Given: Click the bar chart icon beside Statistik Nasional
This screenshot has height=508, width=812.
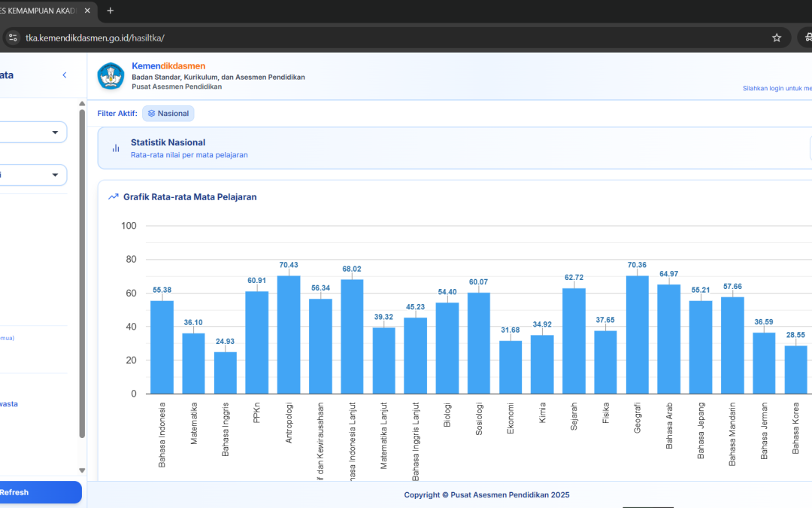Looking at the screenshot, I should point(116,148).
